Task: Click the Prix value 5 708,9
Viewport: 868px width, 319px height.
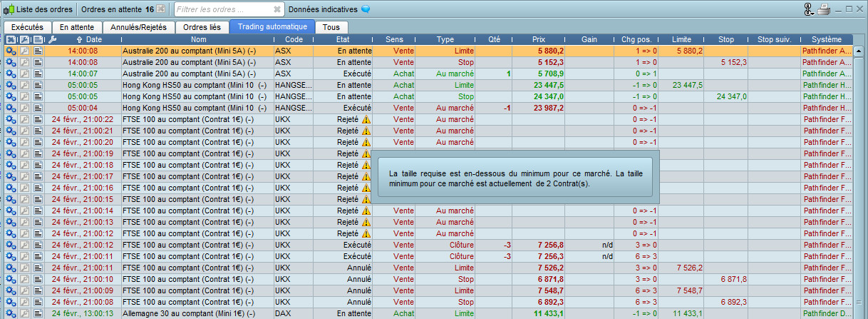Action: click(550, 74)
